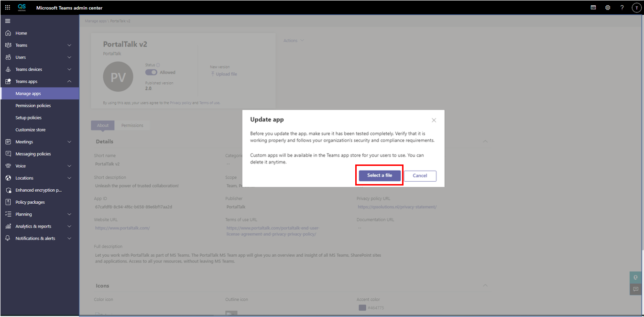644x317 pixels.
Task: Click the Messaging policies icon
Action: pyautogui.click(x=8, y=154)
